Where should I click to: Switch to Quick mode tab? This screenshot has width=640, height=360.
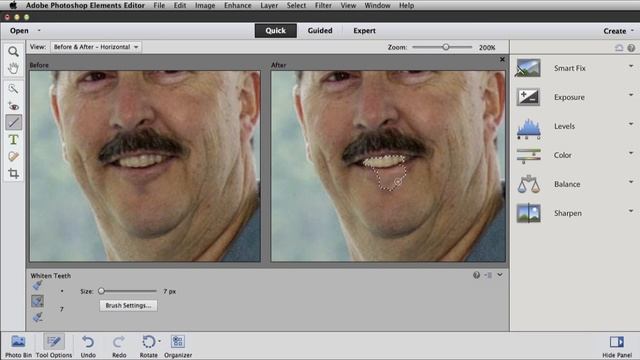[276, 31]
